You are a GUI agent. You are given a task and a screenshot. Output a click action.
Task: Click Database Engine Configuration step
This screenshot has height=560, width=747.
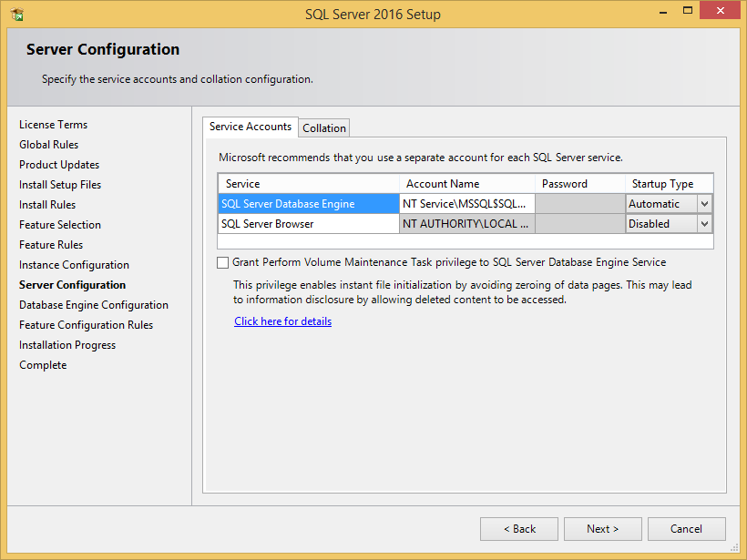tap(93, 305)
